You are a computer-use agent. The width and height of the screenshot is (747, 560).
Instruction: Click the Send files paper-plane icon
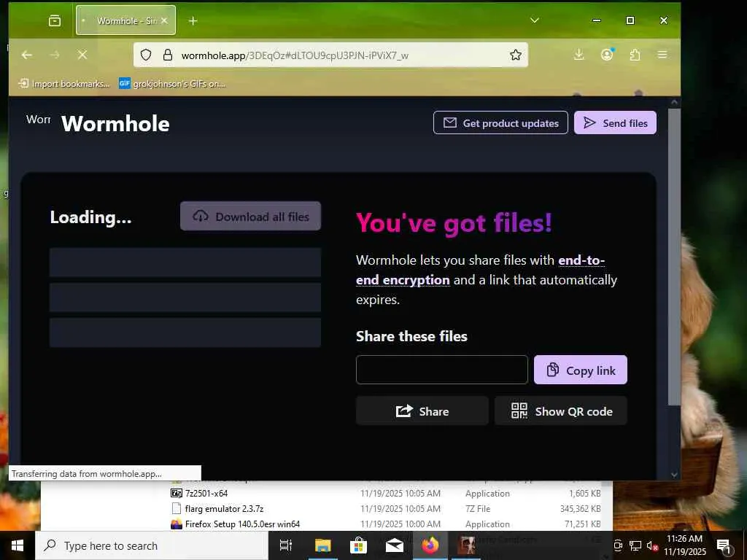(589, 122)
